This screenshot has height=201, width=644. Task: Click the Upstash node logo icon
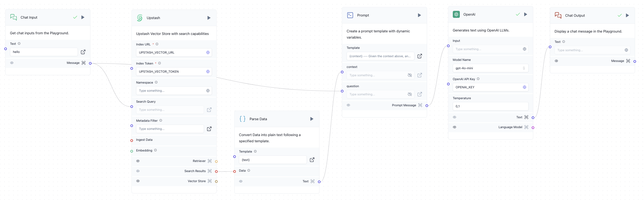click(x=139, y=18)
